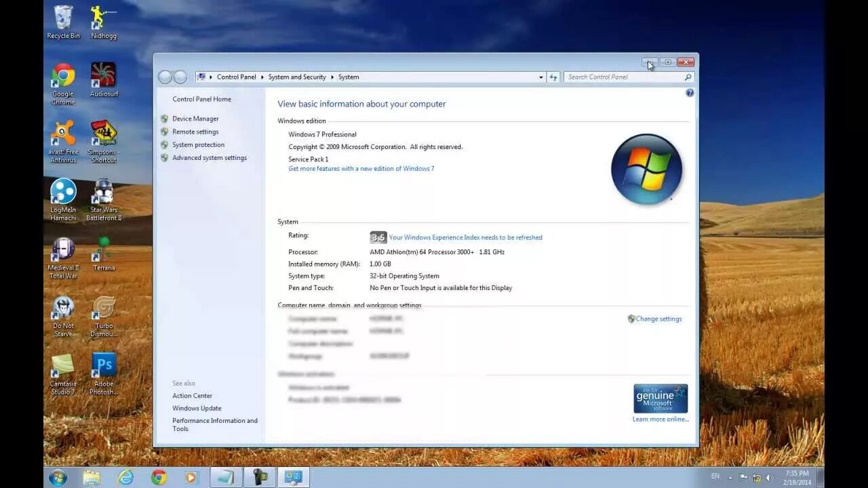Expand the arrow after Control Panel breadcrumb

(262, 77)
